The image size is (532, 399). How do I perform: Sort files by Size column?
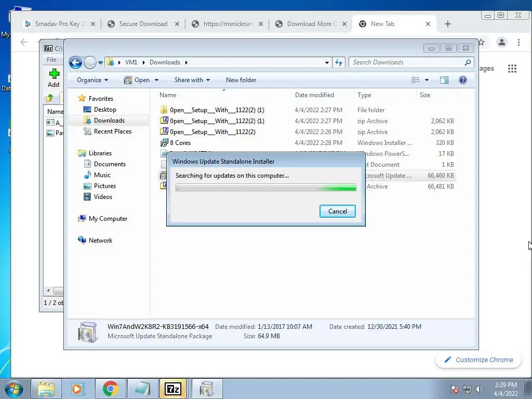pyautogui.click(x=437, y=95)
